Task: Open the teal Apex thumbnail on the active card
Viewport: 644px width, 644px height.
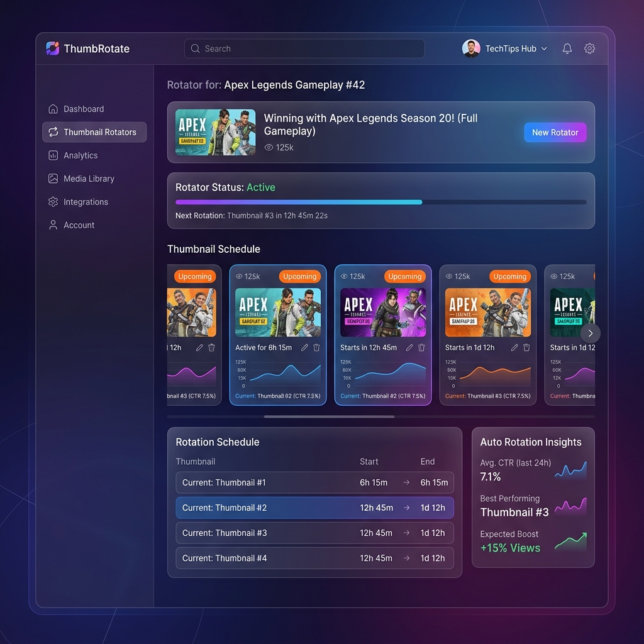Action: [277, 313]
